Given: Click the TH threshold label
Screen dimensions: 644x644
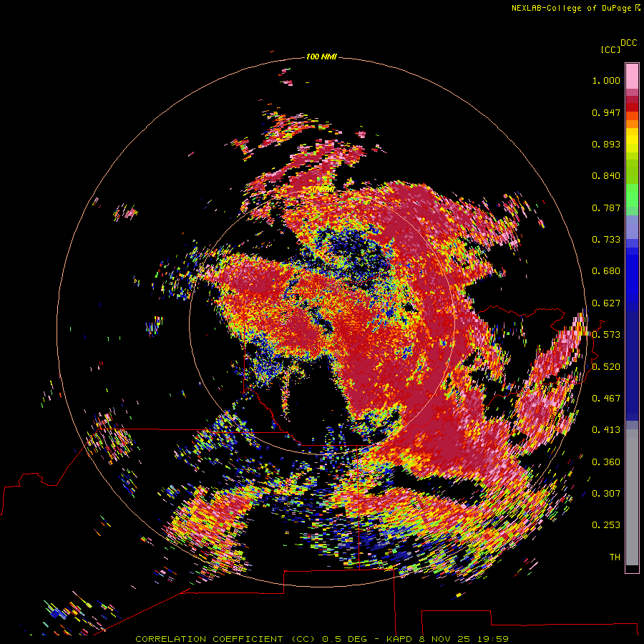Looking at the screenshot, I should 615,557.
